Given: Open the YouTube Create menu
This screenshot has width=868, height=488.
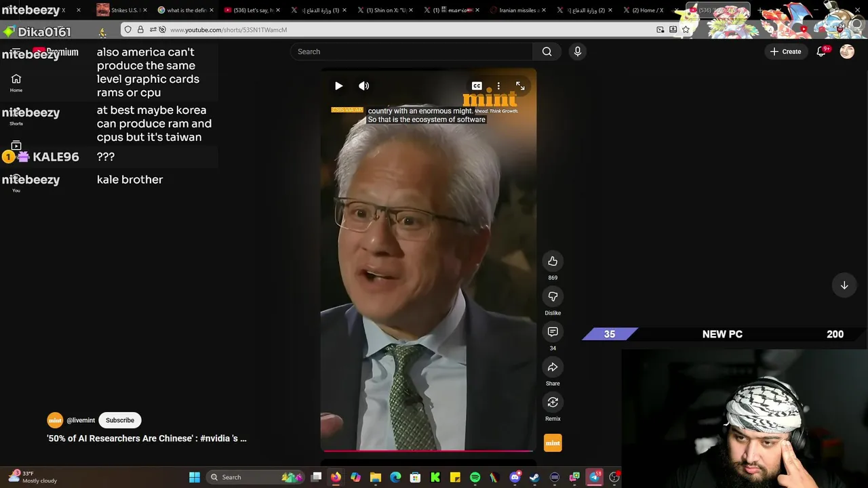Looking at the screenshot, I should click(x=785, y=52).
